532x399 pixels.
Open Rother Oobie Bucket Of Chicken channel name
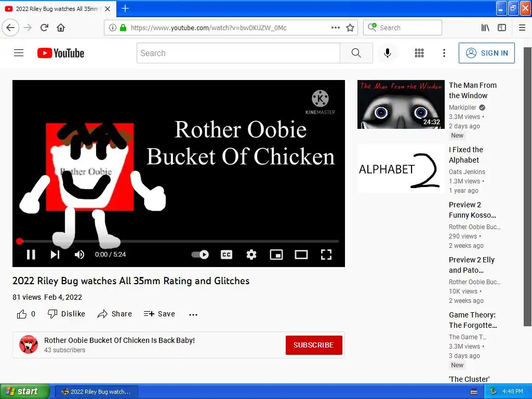(x=119, y=340)
